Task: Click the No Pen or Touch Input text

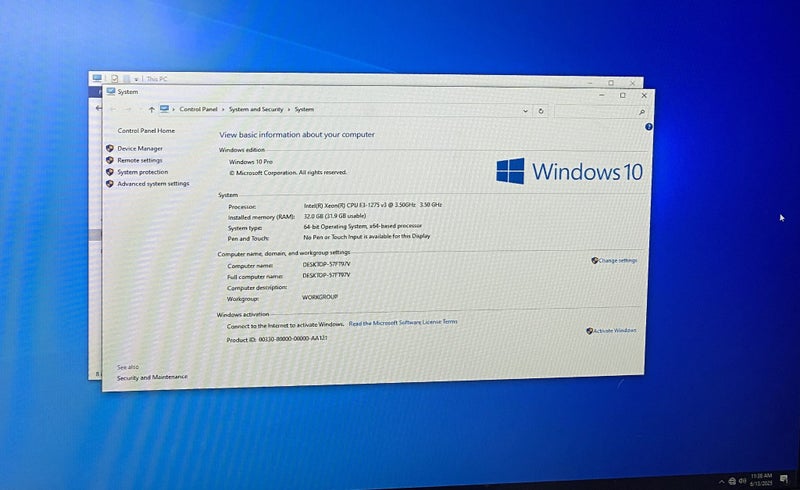Action: (x=367, y=237)
